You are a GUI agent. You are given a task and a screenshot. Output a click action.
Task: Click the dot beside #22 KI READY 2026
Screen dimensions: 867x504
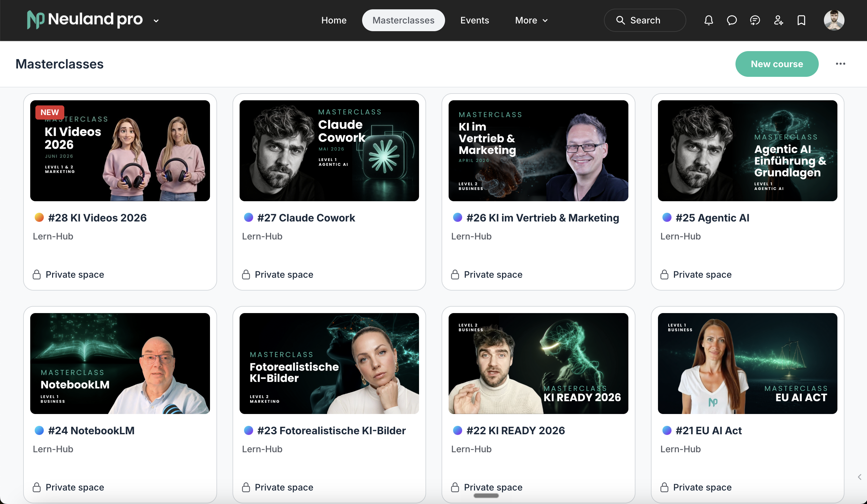[x=458, y=430]
